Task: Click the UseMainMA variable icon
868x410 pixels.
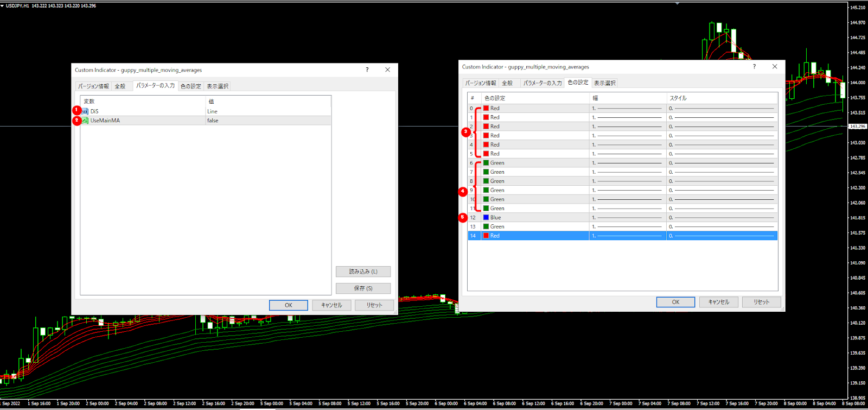Action: 85,121
